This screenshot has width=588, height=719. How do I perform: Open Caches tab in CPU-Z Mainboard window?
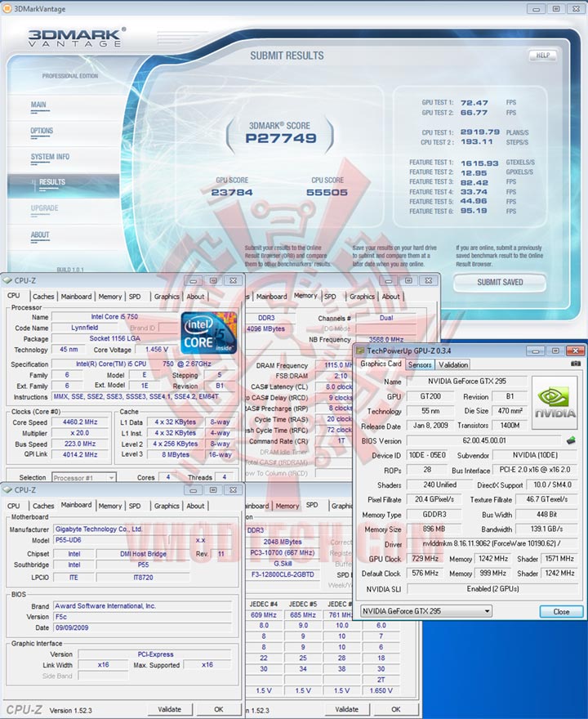[x=43, y=506]
